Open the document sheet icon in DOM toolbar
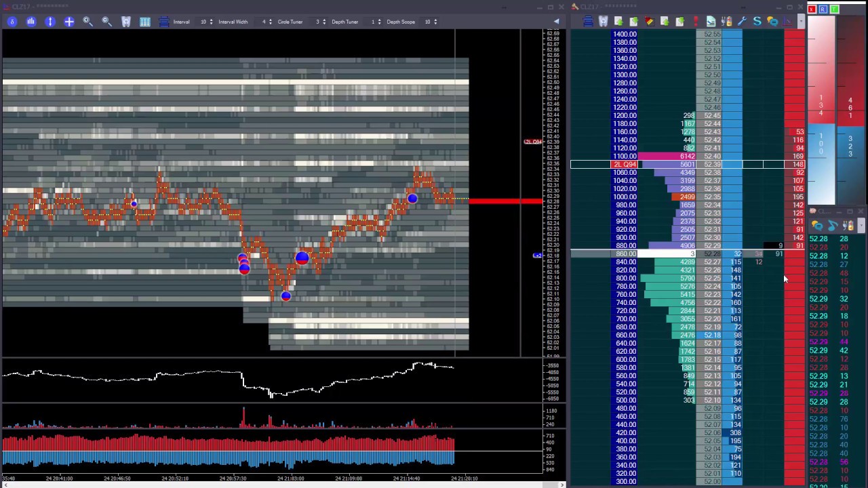Viewport: 868px width, 488px height. pyautogui.click(x=711, y=22)
